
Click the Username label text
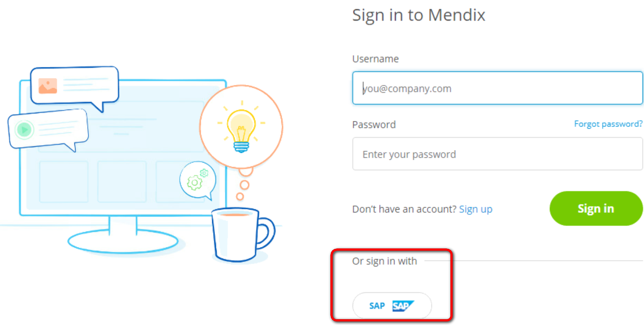tap(376, 59)
